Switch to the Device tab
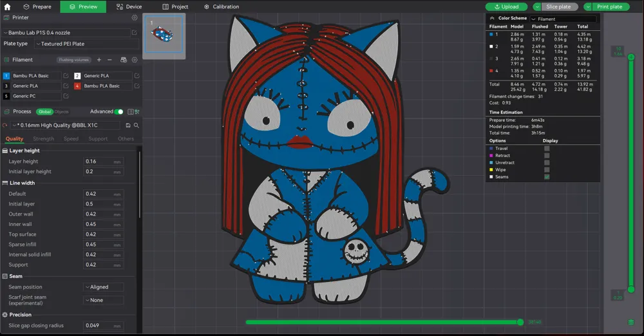644x336 pixels. click(x=129, y=6)
